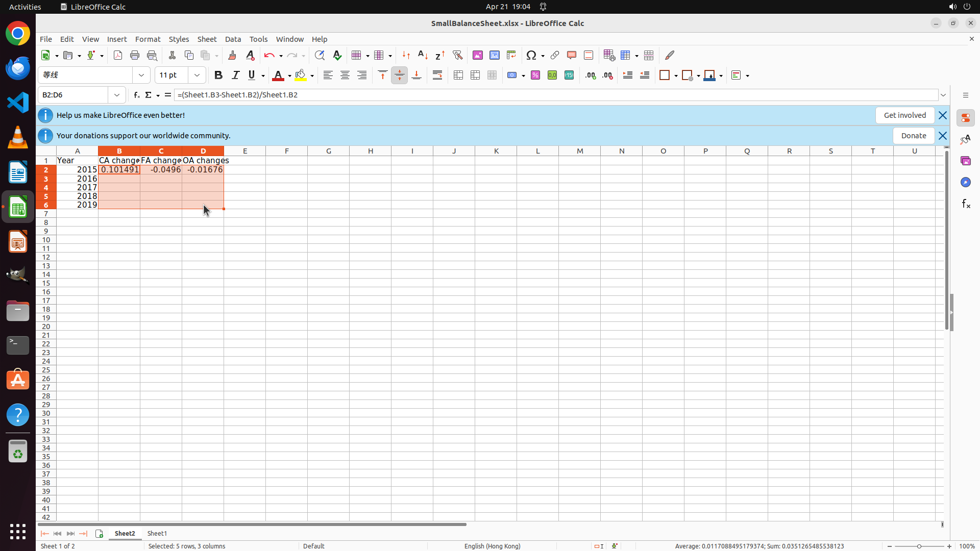Click the Get involved button
The height and width of the screenshot is (551, 980).
tap(904, 115)
